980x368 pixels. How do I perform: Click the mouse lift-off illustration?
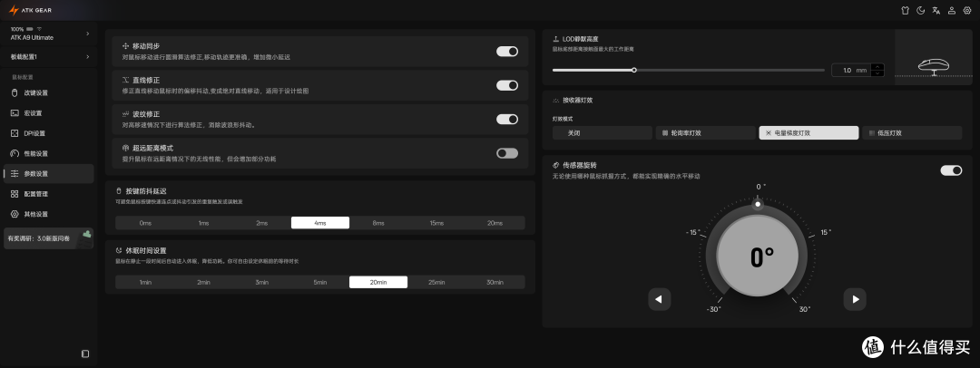click(935, 65)
